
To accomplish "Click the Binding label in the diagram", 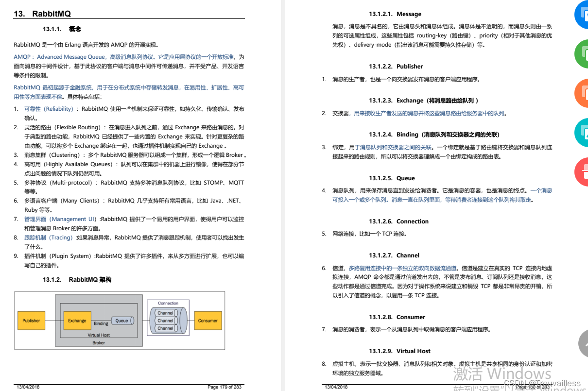I will [x=101, y=323].
